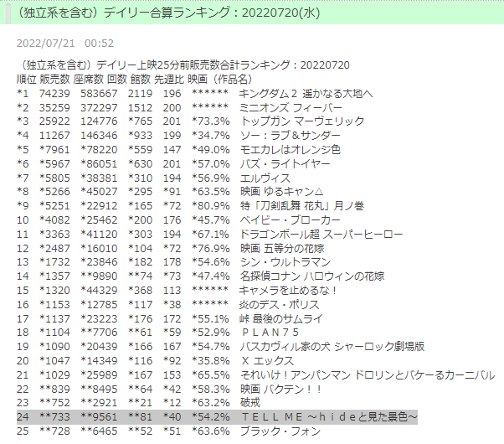Select the line デイリー上映25分前販売数合計ランキング:20220720

tap(183, 65)
